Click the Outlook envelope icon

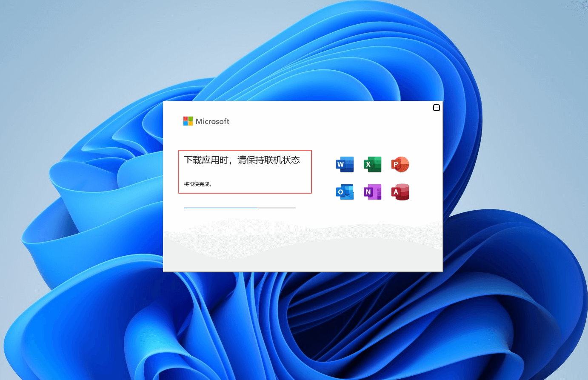click(x=345, y=192)
